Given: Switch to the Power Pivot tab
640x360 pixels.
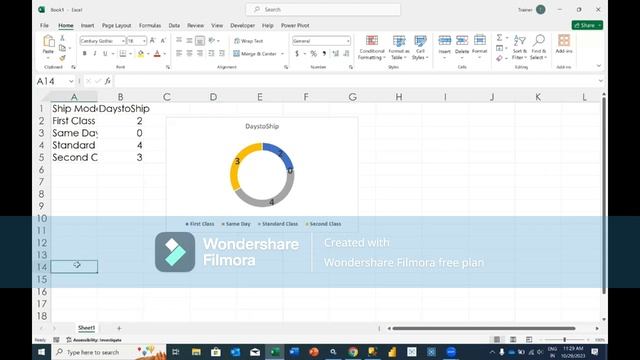Looking at the screenshot, I should (295, 25).
